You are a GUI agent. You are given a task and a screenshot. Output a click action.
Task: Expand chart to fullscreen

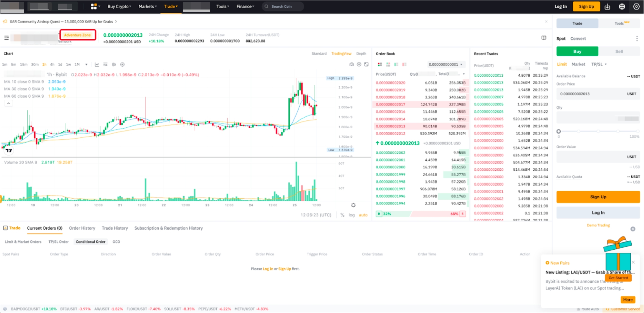[x=366, y=64]
